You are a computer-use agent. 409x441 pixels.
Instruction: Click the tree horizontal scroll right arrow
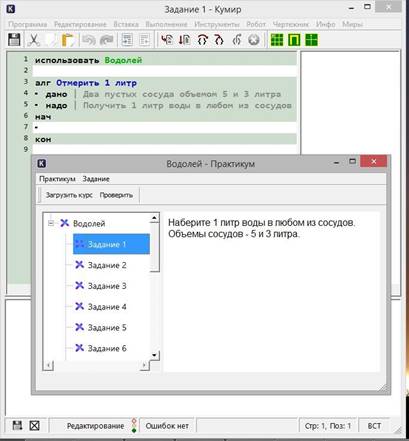click(x=144, y=365)
